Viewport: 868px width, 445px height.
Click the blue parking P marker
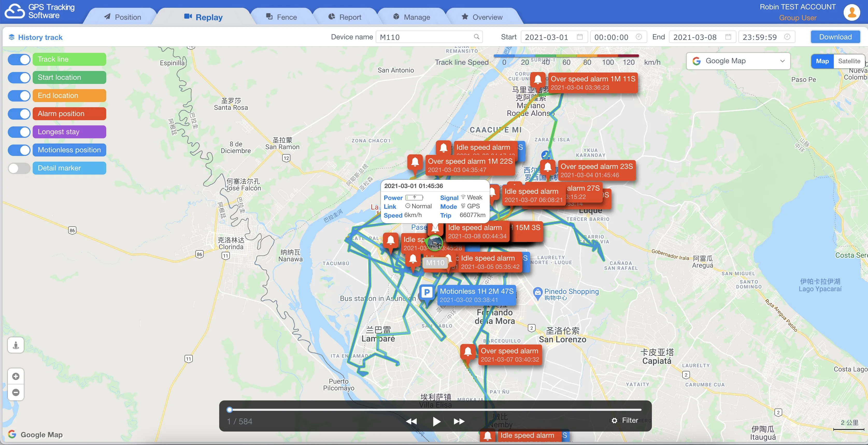click(x=427, y=292)
